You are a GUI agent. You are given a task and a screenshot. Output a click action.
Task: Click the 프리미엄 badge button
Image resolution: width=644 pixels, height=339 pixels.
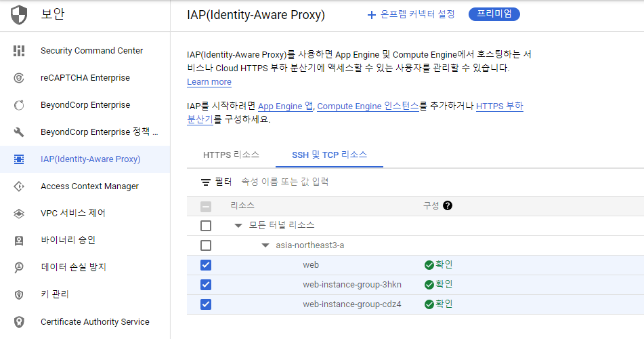494,14
